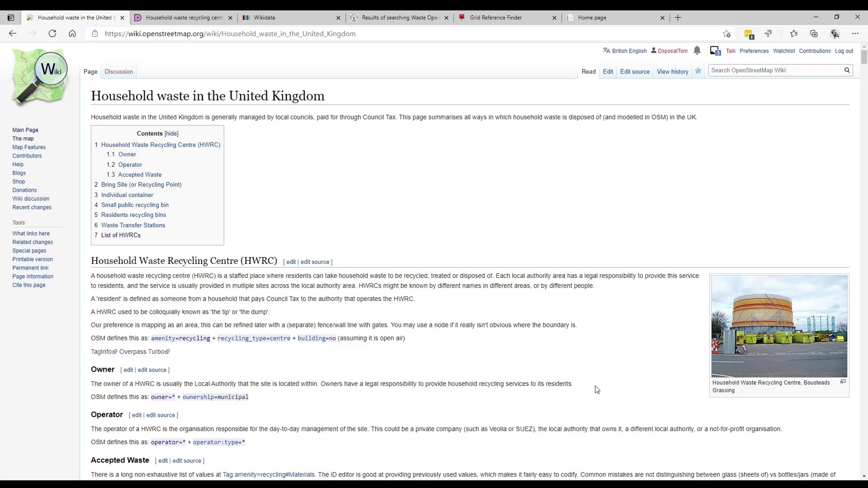Screen dimensions: 868x488
Task: Follow the recycling_type=centre tag link
Action: pyautogui.click(x=254, y=338)
